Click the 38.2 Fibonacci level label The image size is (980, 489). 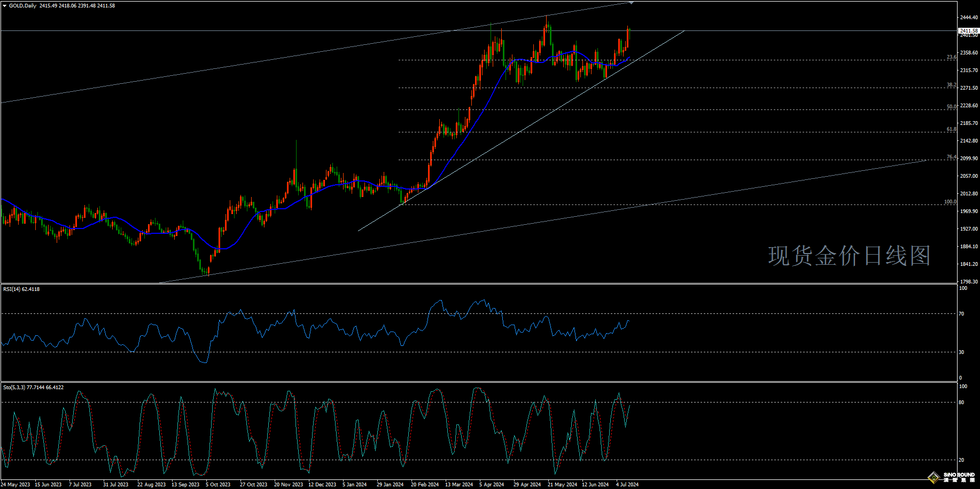(951, 85)
